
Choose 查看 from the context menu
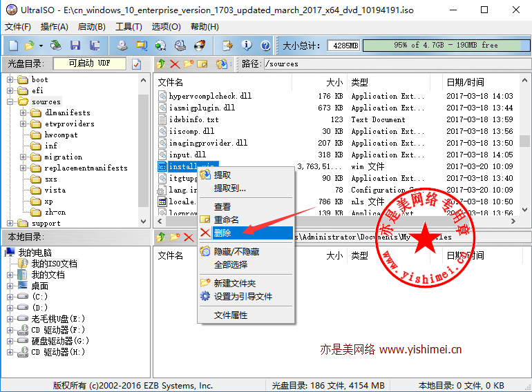click(246, 206)
